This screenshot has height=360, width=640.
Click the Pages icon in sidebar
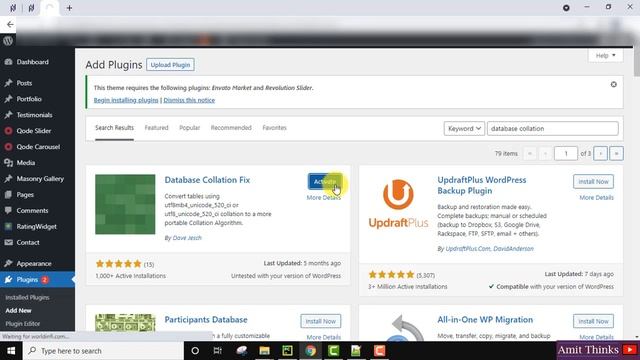click(x=8, y=194)
